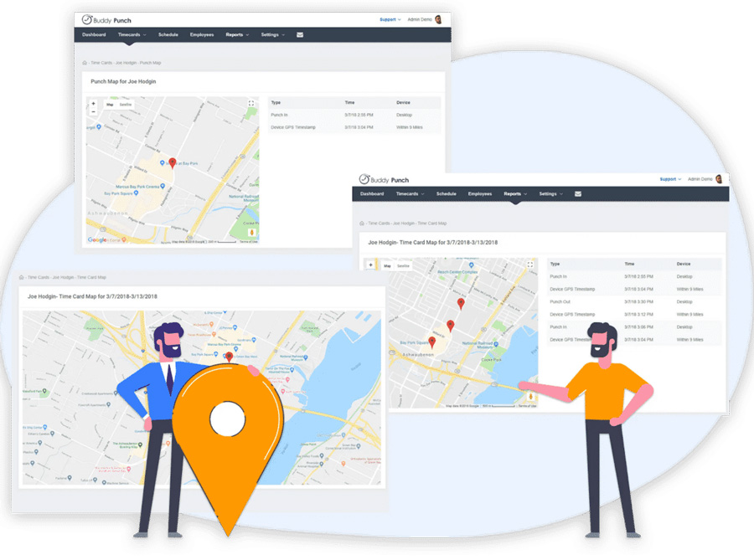Image resolution: width=754 pixels, height=560 pixels.
Task: Open Dashboard in Punch Map window
Action: pyautogui.click(x=94, y=34)
